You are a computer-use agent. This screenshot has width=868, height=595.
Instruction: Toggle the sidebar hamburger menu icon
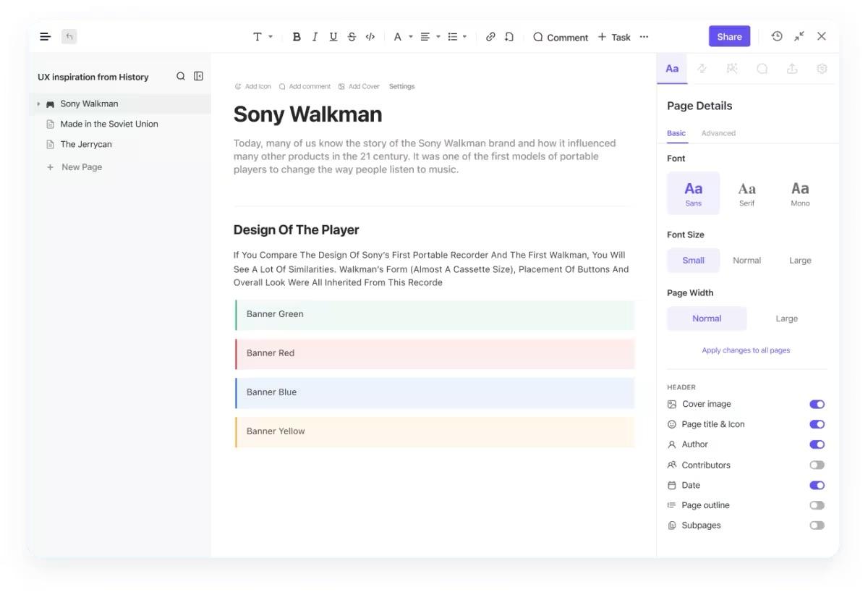(46, 36)
